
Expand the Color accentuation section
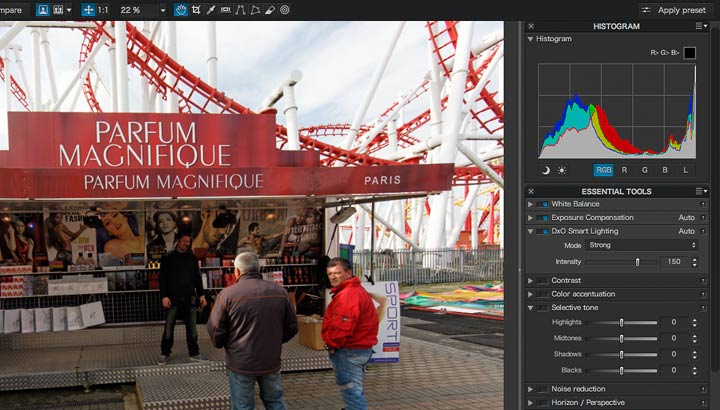[x=530, y=294]
